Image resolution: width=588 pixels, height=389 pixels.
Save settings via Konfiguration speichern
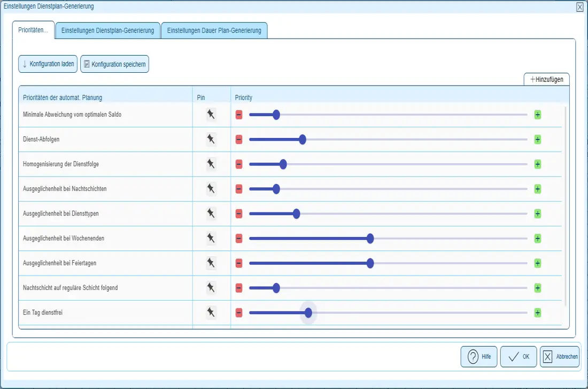click(x=115, y=64)
